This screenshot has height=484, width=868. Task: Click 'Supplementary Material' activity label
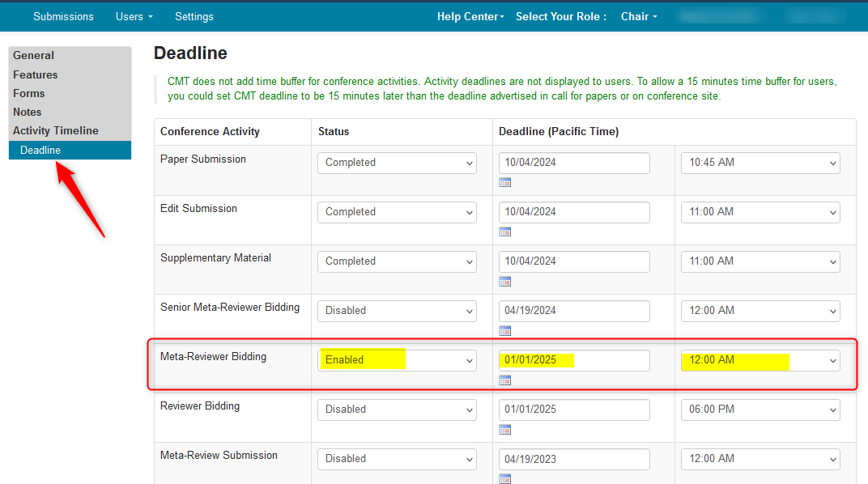coord(215,257)
